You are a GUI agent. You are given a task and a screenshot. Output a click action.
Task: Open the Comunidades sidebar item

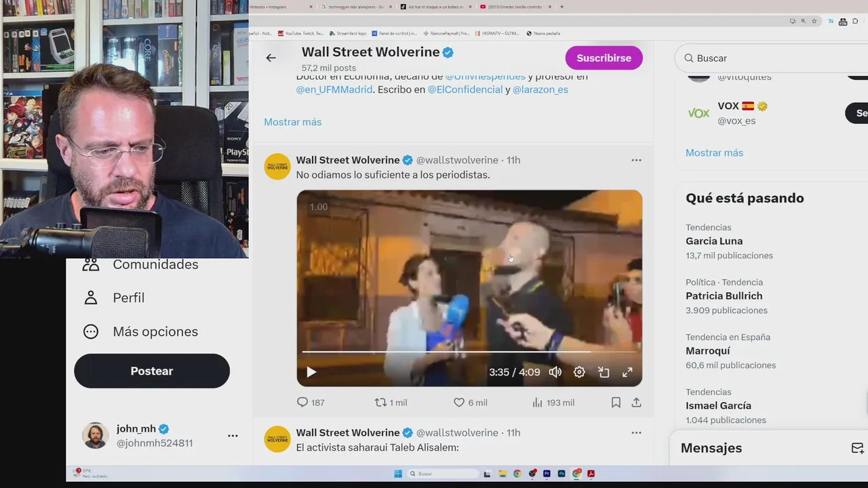coord(140,264)
